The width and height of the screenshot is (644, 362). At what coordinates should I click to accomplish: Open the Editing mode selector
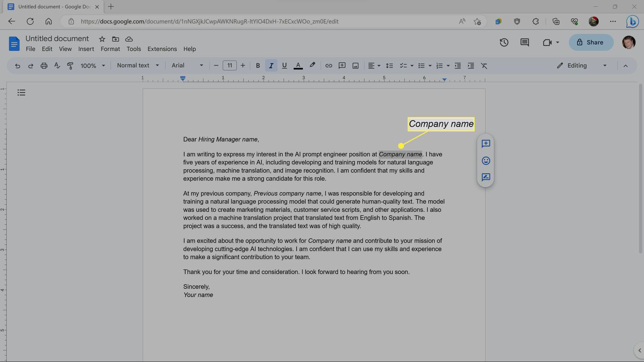point(582,66)
